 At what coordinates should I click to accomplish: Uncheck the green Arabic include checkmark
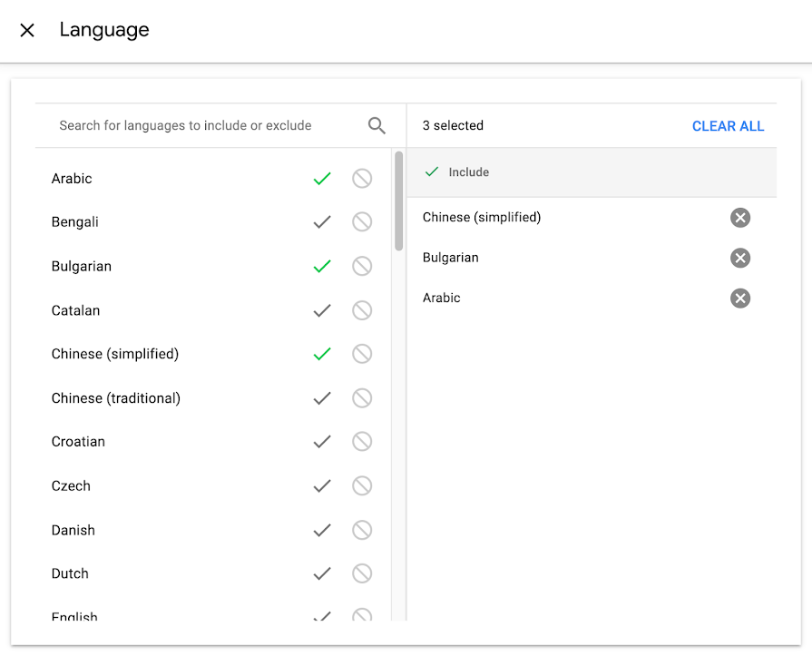point(322,179)
